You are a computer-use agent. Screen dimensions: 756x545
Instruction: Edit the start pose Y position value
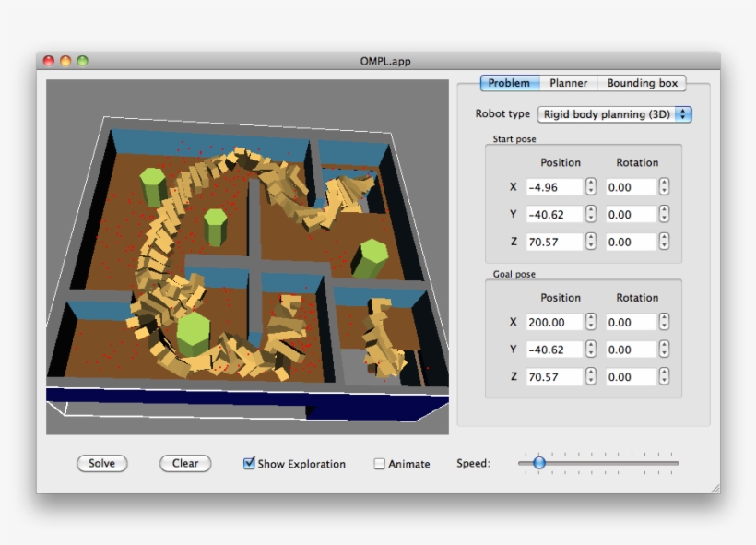pyautogui.click(x=553, y=214)
